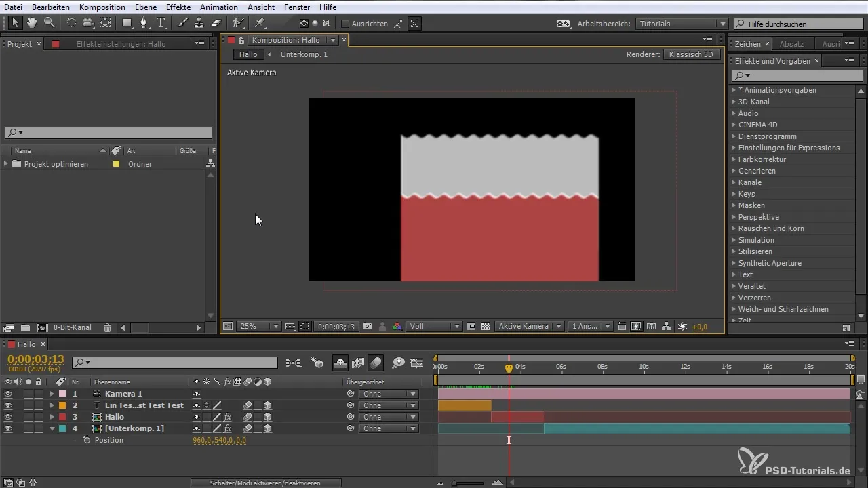Open the composition flowchart icon in viewer
868x488 pixels.
[667, 326]
